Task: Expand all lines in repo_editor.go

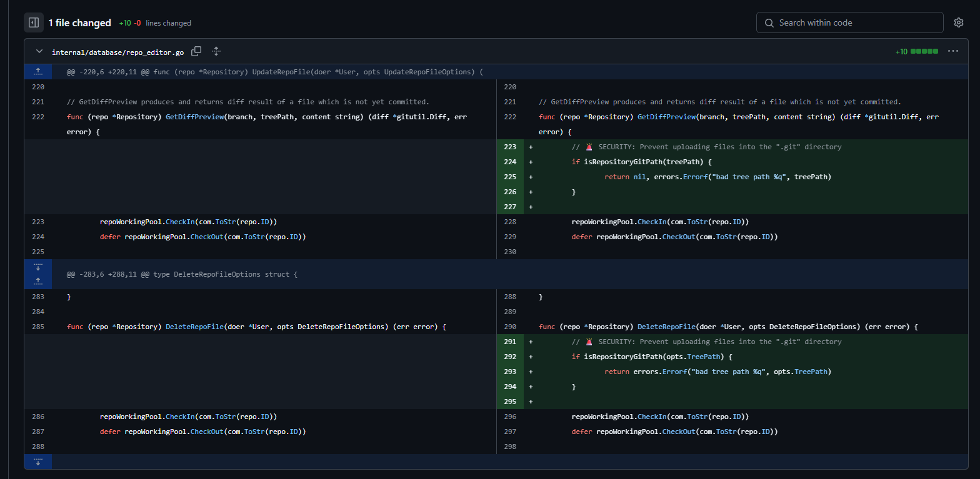Action: (x=216, y=52)
